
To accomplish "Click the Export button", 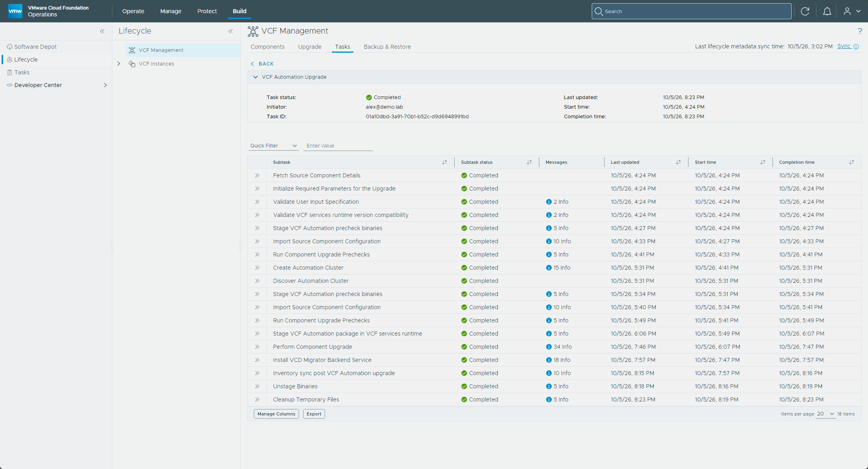I will 314,414.
